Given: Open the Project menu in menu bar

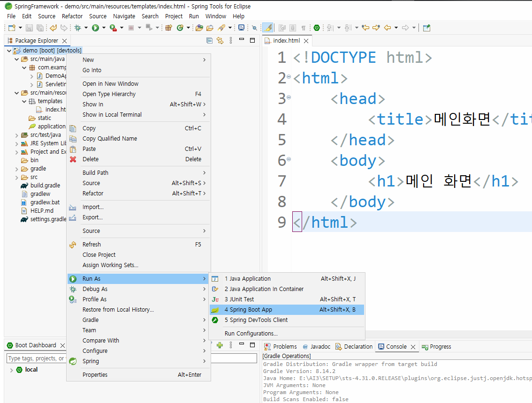Looking at the screenshot, I should click(x=174, y=16).
